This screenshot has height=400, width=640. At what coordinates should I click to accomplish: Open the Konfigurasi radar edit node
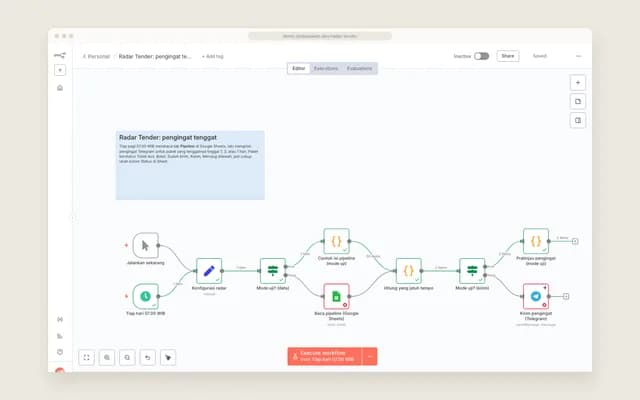(209, 271)
